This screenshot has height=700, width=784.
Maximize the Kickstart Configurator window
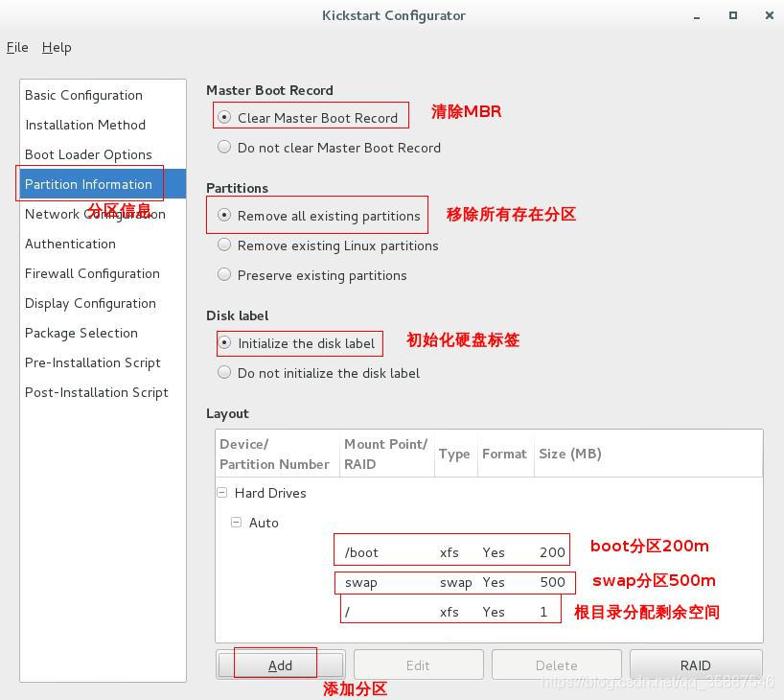[x=732, y=15]
